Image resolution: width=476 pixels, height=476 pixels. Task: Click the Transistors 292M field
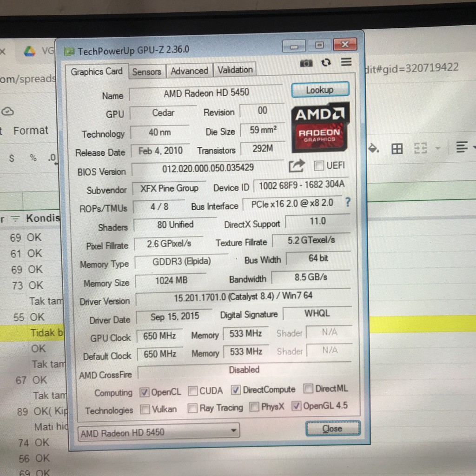click(263, 149)
